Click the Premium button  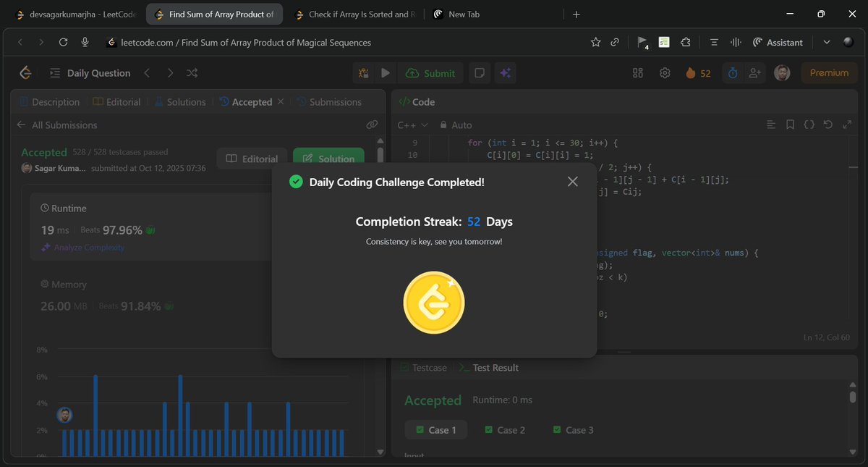(x=829, y=73)
